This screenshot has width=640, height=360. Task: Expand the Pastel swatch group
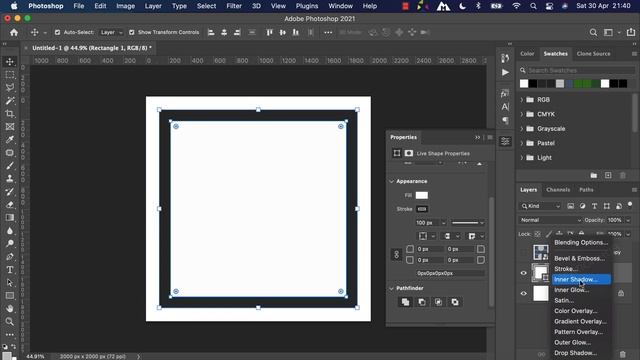pos(522,143)
